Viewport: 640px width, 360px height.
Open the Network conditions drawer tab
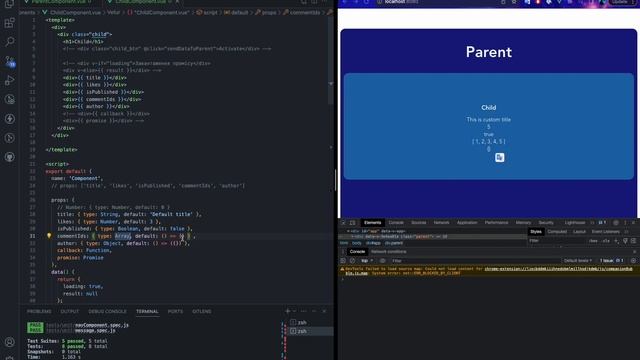tap(389, 252)
